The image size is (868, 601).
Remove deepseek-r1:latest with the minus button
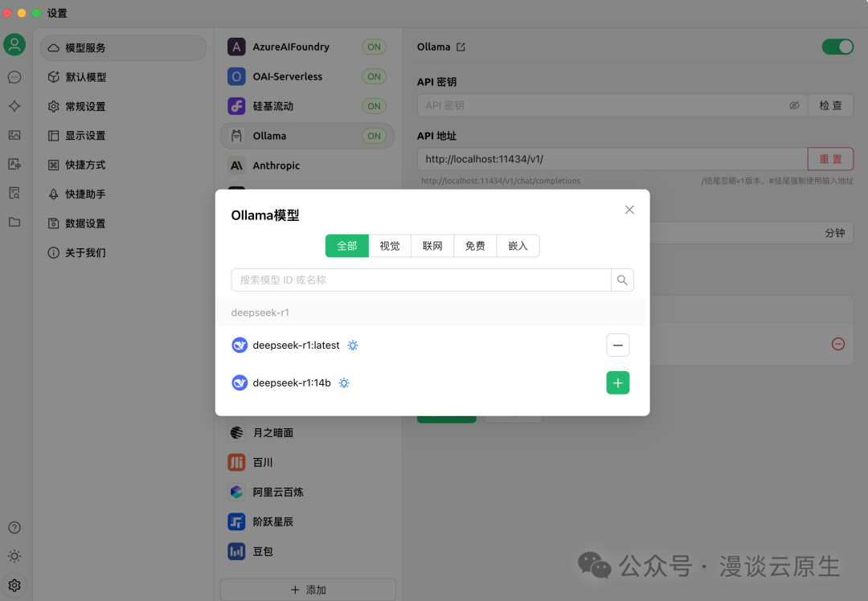[x=618, y=345]
